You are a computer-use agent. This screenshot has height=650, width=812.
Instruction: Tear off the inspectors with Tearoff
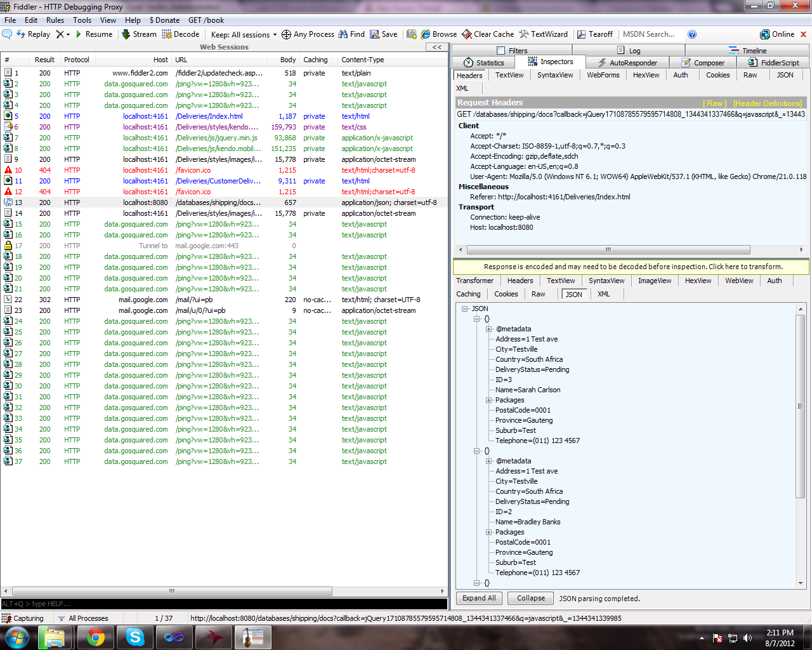pos(594,34)
